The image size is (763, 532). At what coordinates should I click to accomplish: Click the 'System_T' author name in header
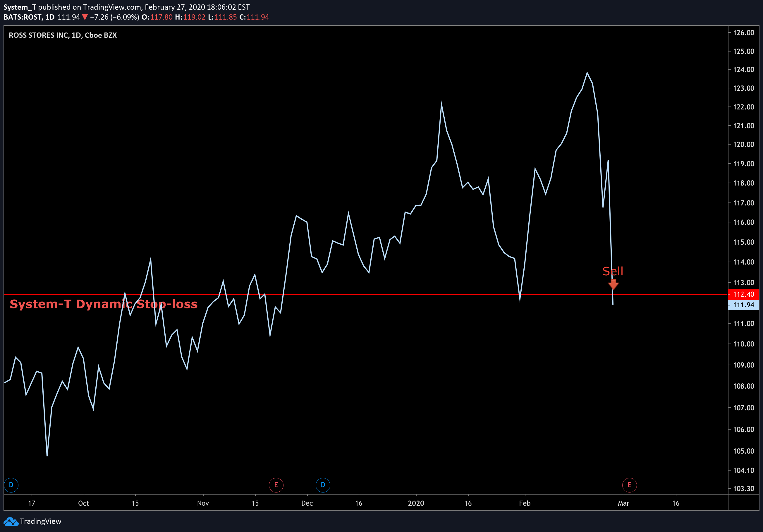[20, 7]
